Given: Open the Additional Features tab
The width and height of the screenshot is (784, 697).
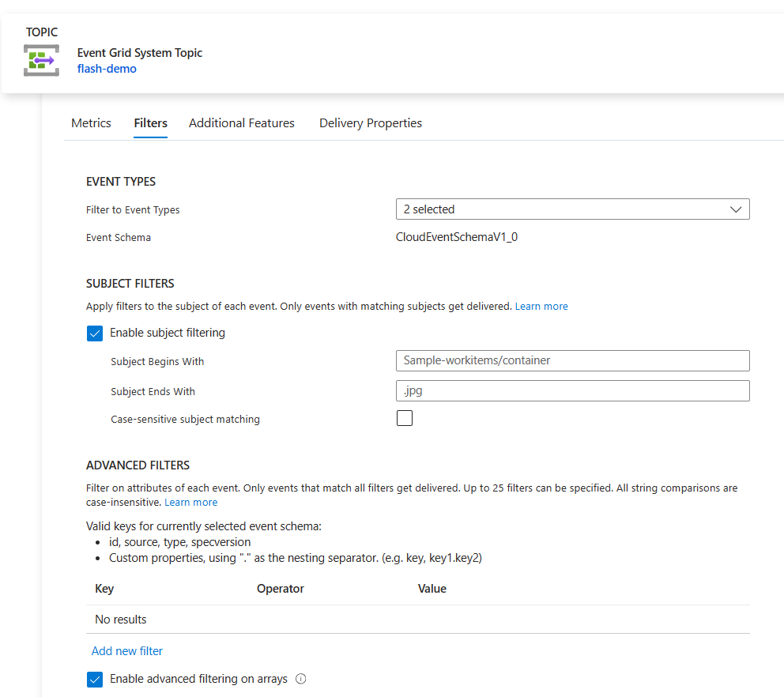Looking at the screenshot, I should (x=242, y=123).
